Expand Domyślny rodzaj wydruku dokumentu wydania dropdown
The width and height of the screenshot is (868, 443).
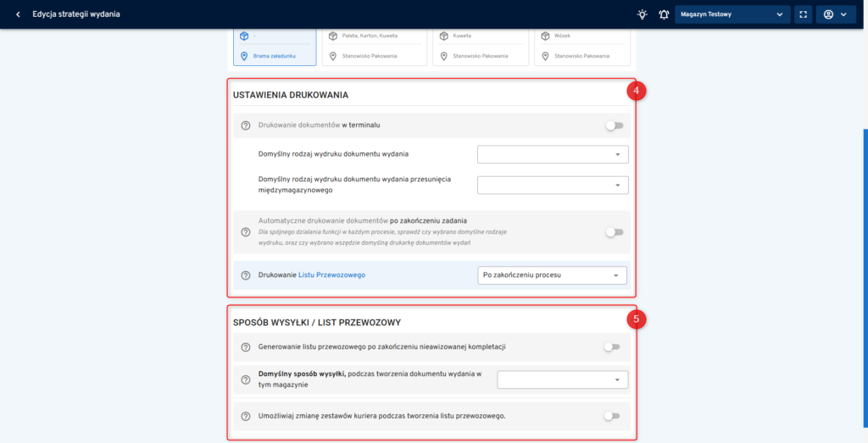[x=553, y=154]
